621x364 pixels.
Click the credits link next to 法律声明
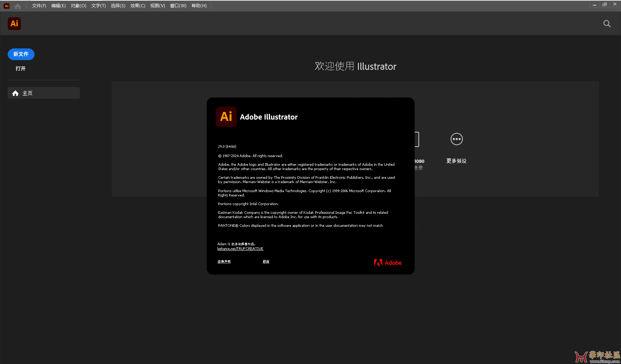pyautogui.click(x=266, y=261)
